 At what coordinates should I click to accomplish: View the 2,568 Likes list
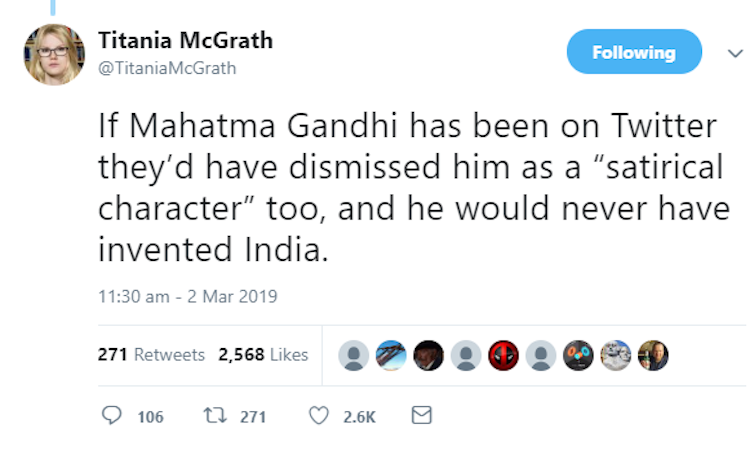pyautogui.click(x=263, y=355)
